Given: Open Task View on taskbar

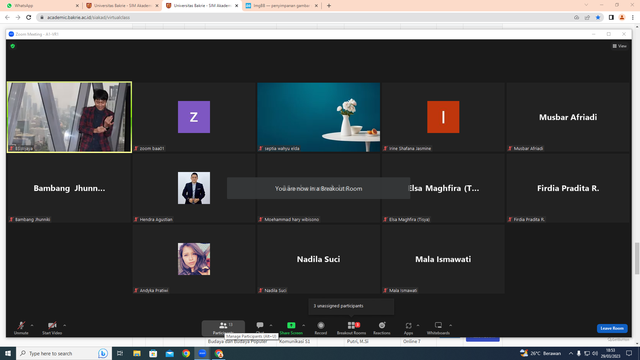Looking at the screenshot, I should tap(120, 353).
